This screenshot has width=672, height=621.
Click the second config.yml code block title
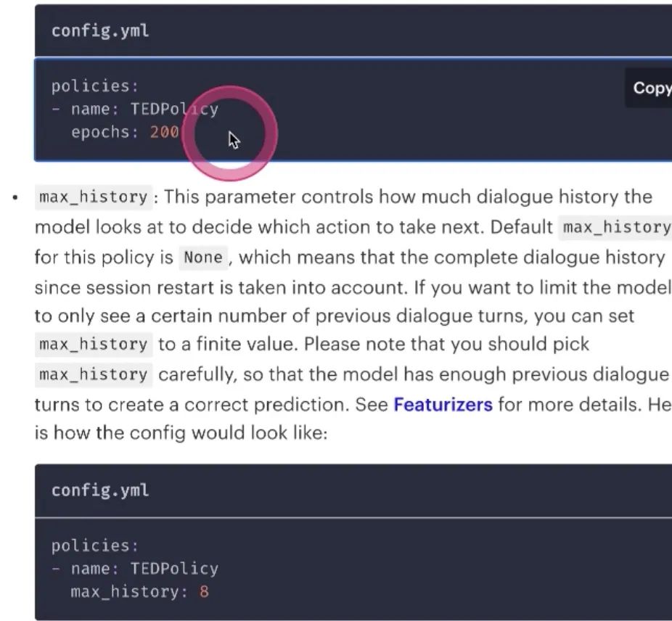(100, 490)
